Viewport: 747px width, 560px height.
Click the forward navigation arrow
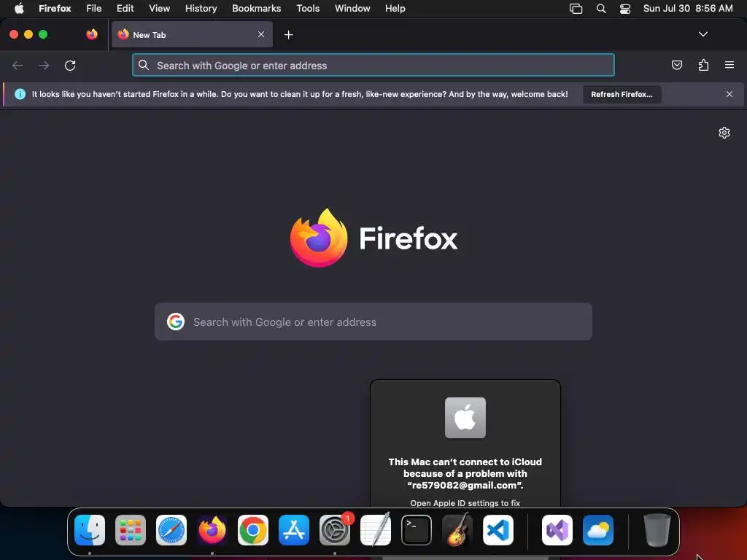[x=44, y=65]
